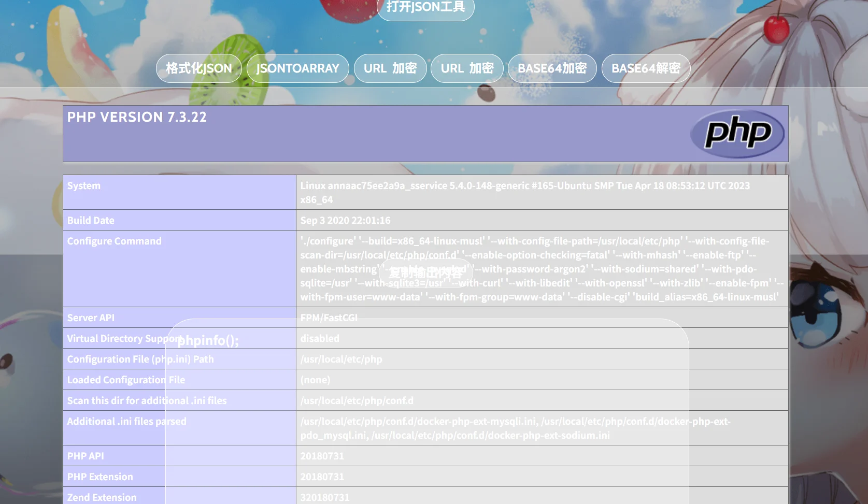The width and height of the screenshot is (868, 504).
Task: Click the FPM/FastCGI Server API value
Action: tap(329, 318)
